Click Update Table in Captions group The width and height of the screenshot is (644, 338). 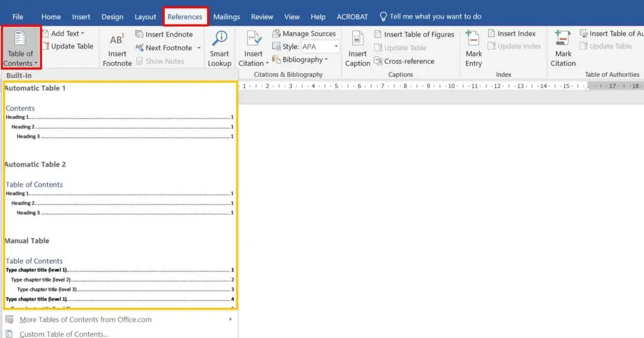(x=401, y=48)
